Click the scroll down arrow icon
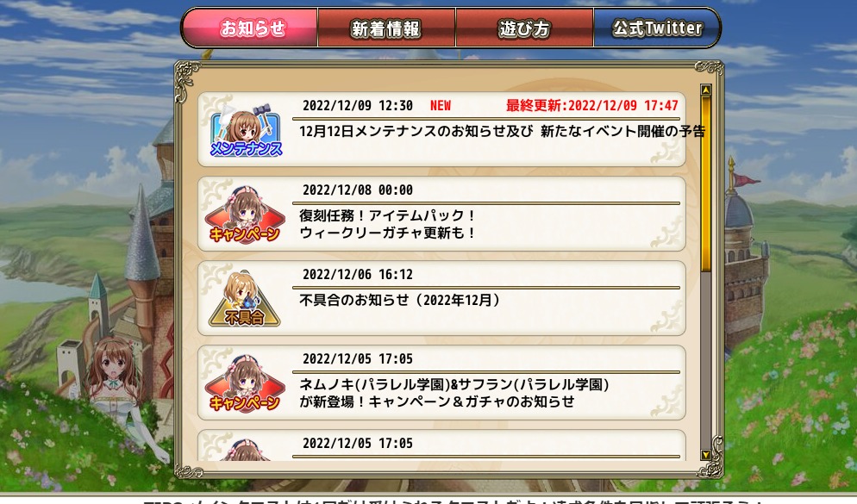 coord(705,455)
